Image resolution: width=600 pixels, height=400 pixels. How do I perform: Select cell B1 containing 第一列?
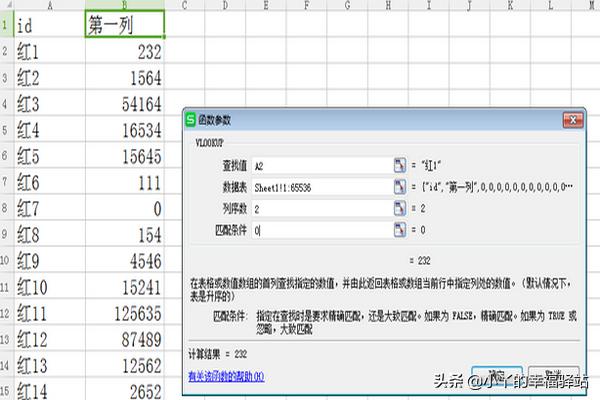pyautogui.click(x=125, y=24)
